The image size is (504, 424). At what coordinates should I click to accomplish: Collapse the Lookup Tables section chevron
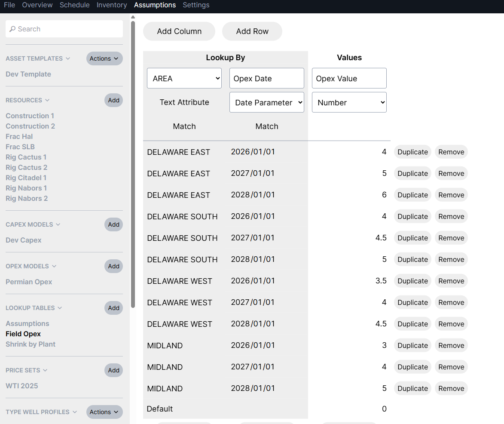pyautogui.click(x=60, y=308)
